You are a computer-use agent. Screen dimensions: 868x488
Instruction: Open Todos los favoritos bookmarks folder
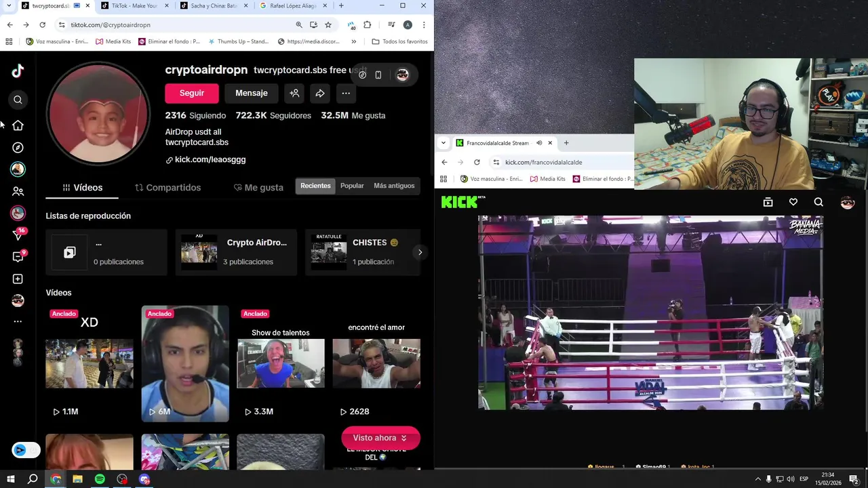click(399, 41)
